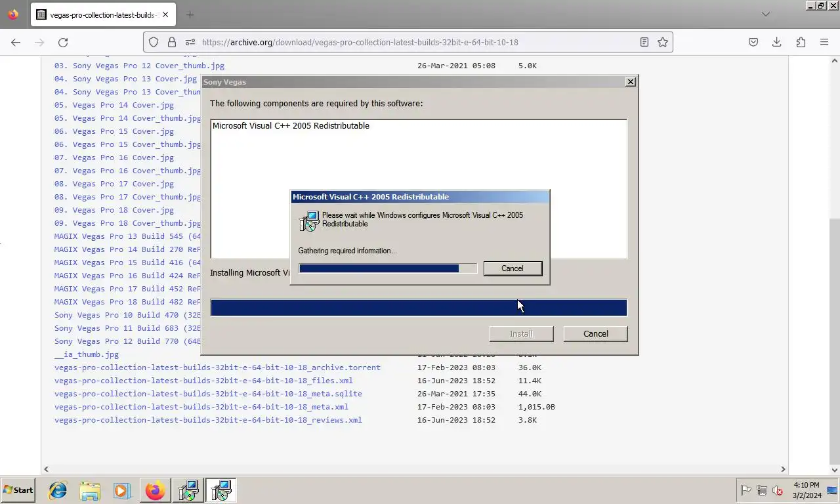This screenshot has height=504, width=840.
Task: Open 06. Vegas Pro 15 Cover.jpg link
Action: point(114,131)
